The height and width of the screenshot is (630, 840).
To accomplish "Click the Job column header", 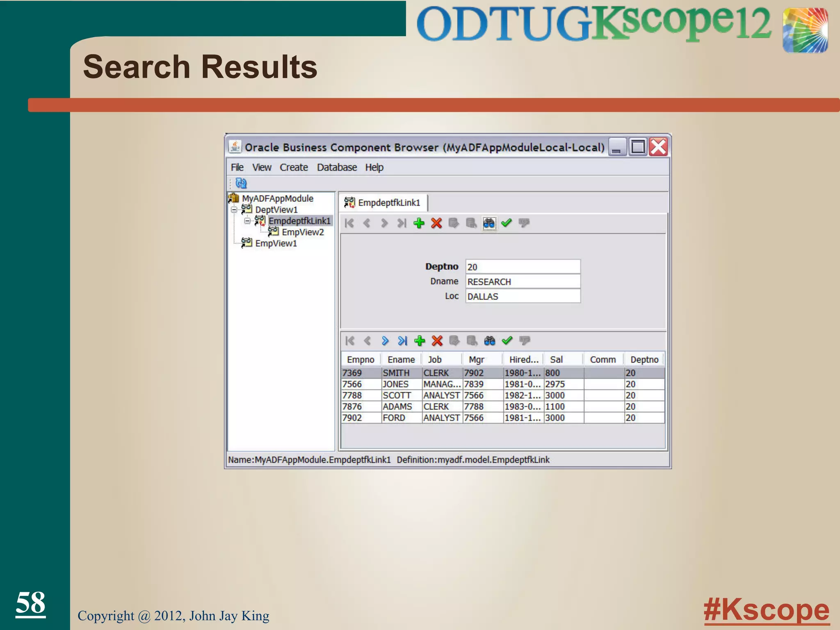I will pos(442,360).
